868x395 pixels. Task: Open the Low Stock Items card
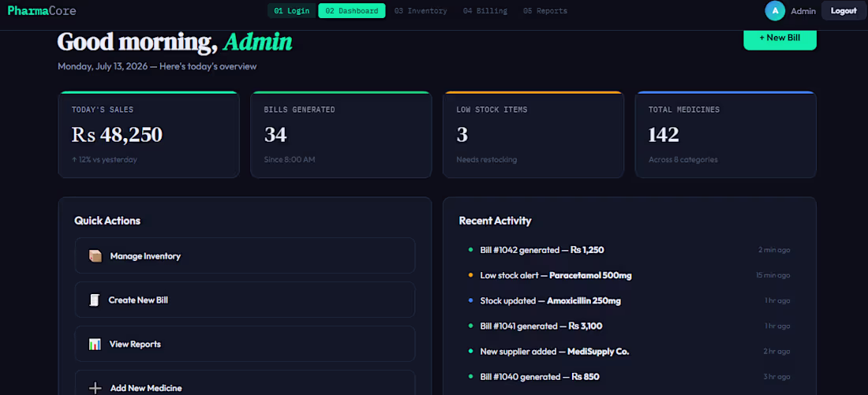[533, 135]
